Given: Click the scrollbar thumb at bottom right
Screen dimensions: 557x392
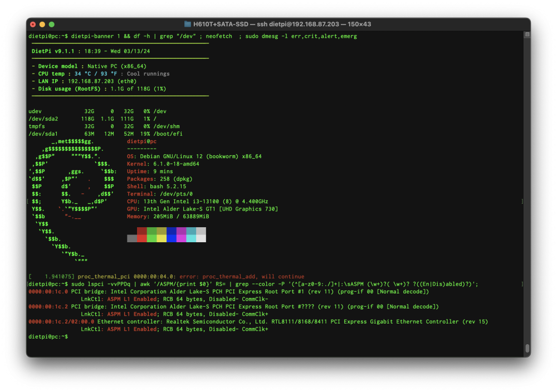Looking at the screenshot, I should tap(527, 348).
